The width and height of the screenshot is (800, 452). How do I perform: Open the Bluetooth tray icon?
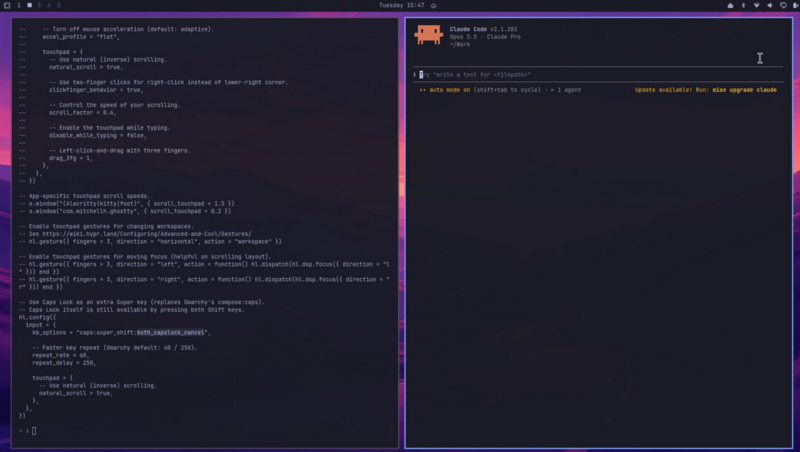(743, 5)
